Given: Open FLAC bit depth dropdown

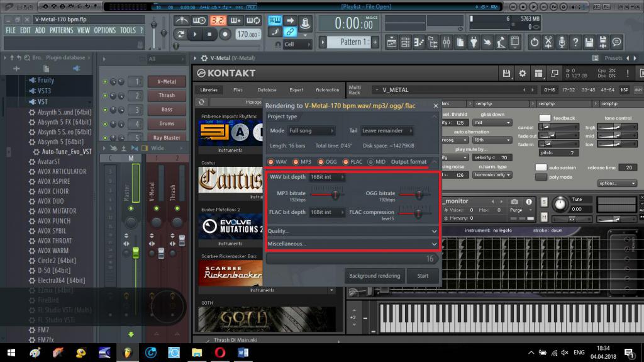Looking at the screenshot, I should click(327, 212).
